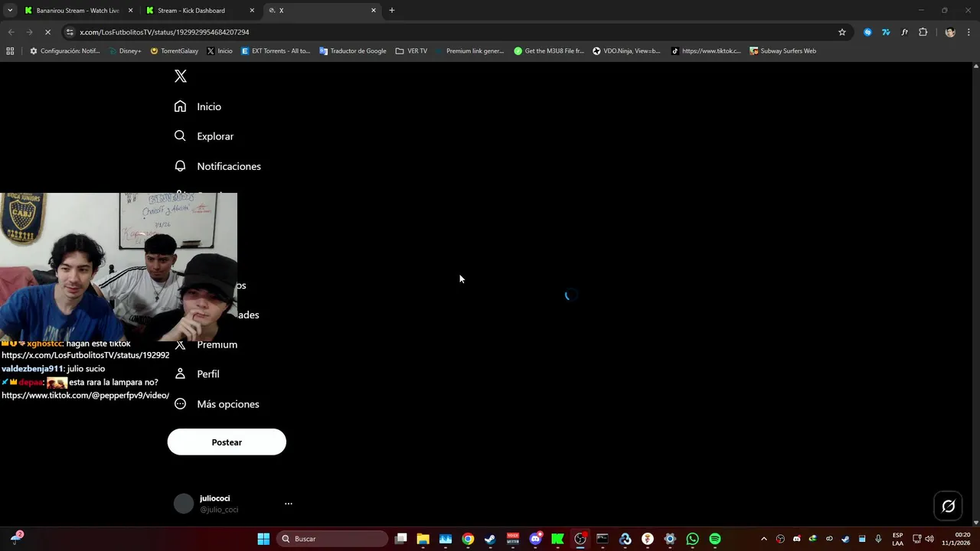
Task: Open the Subway Surfers Web bookmark
Action: [x=782, y=51]
